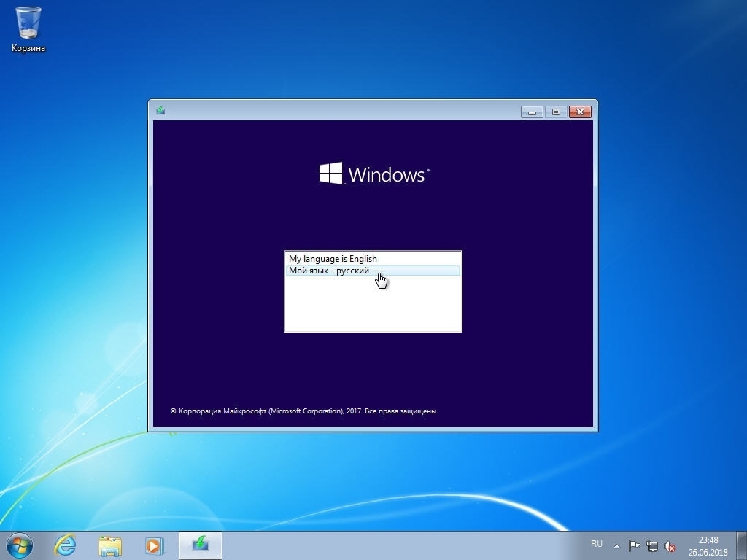Open the Корзина recycle bin icon
747x560 pixels.
[28, 29]
